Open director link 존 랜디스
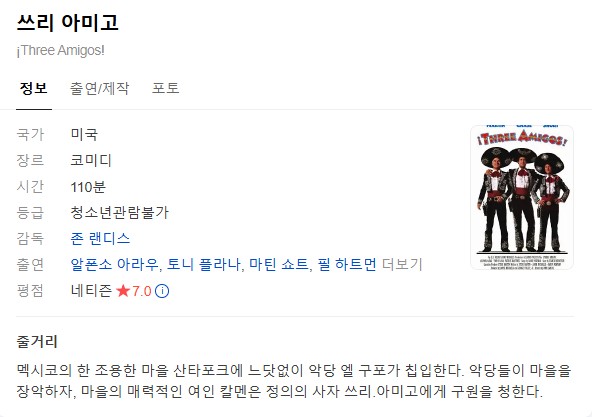The height and width of the screenshot is (417, 592). (x=100, y=238)
